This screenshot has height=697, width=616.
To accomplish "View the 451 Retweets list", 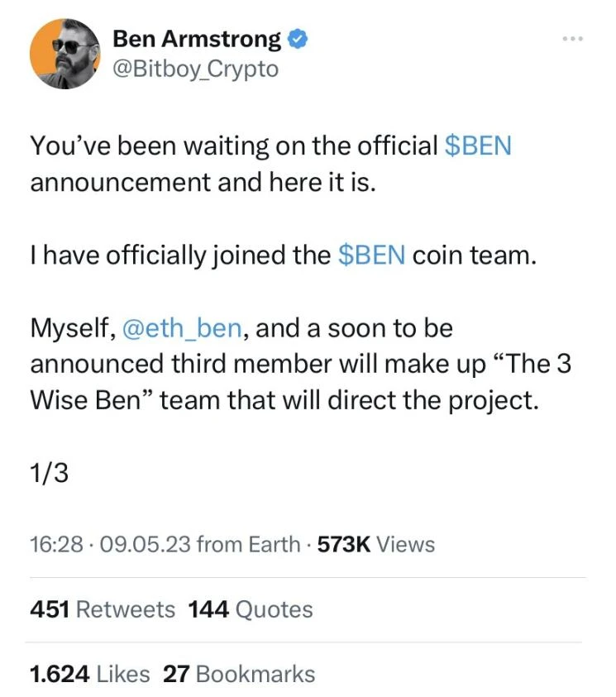I will point(50,610).
